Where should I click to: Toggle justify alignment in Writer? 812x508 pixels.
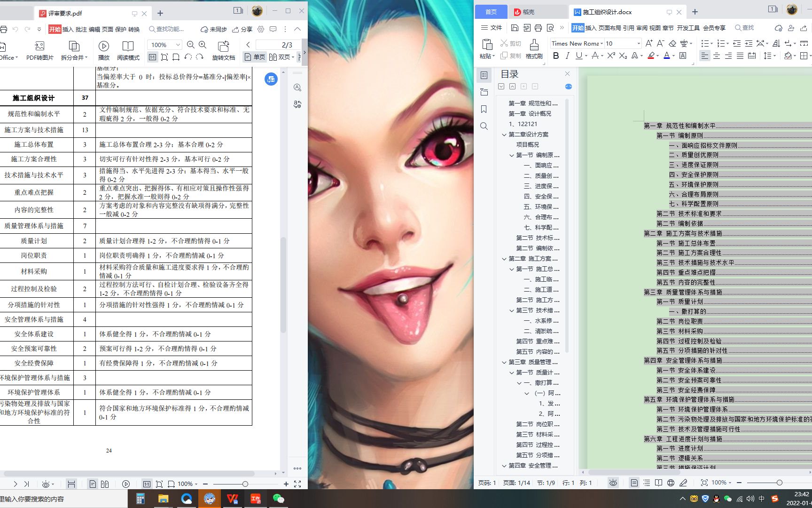740,56
